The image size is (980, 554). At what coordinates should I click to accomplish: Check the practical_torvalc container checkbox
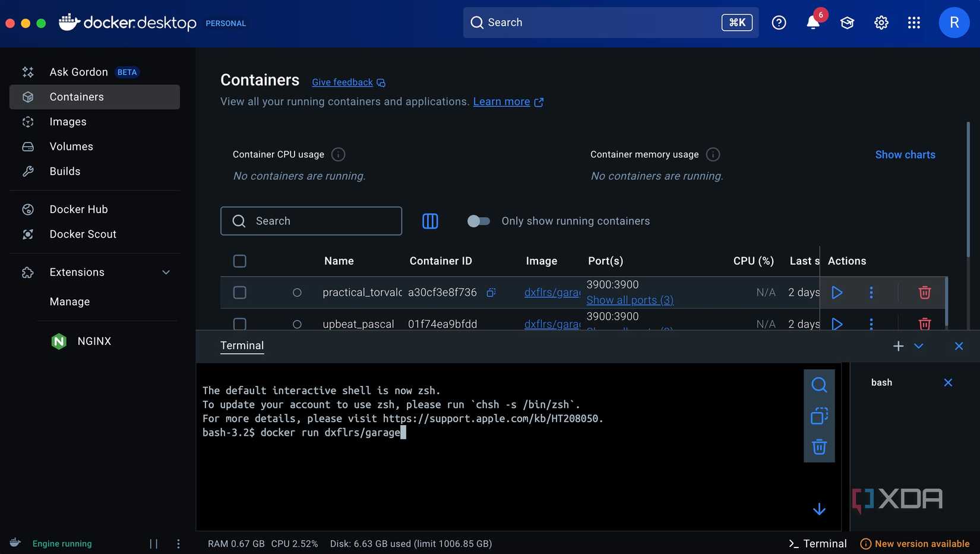pos(239,292)
